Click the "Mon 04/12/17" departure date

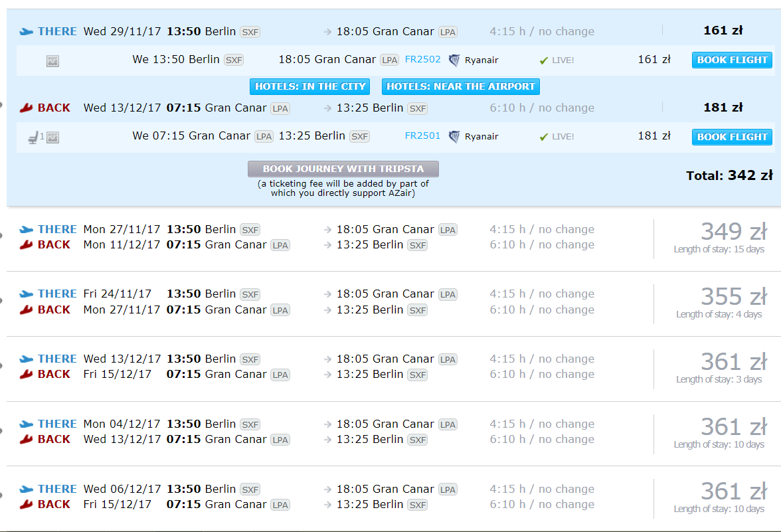coord(122,424)
